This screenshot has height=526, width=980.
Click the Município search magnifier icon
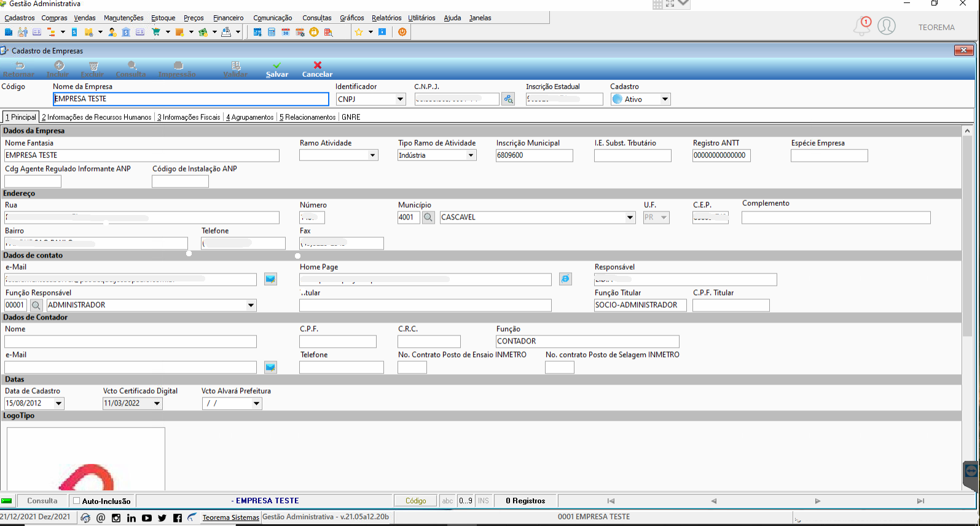428,218
